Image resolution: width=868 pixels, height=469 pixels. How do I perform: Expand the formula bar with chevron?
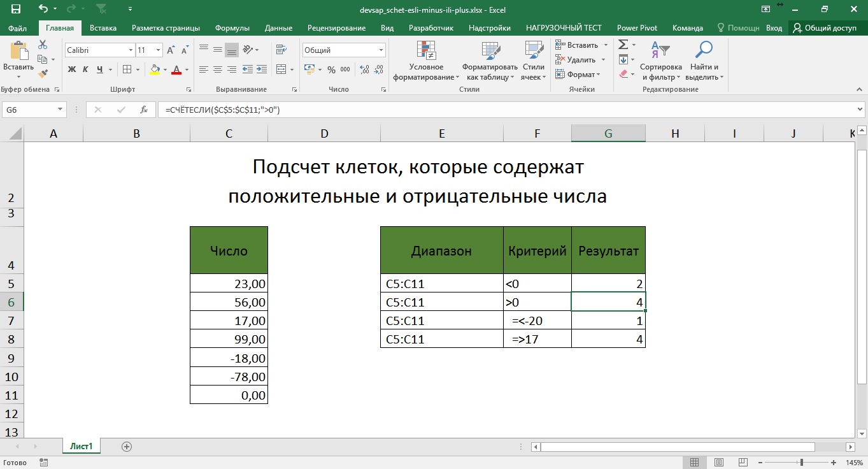click(x=861, y=110)
